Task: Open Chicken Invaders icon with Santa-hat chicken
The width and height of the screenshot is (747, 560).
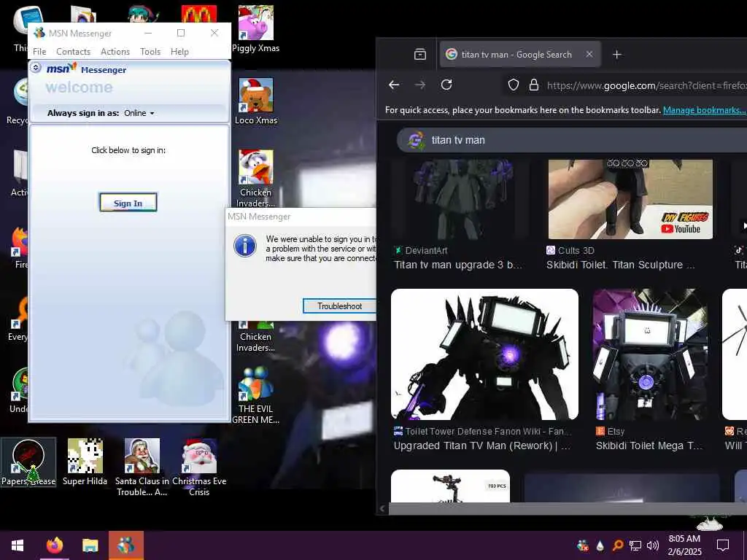Action: pyautogui.click(x=256, y=179)
